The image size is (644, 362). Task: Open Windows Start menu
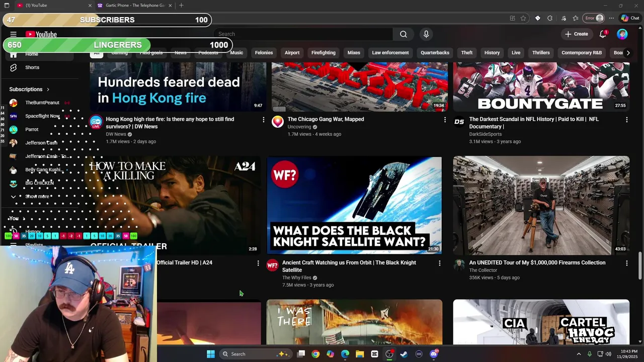[x=211, y=354]
